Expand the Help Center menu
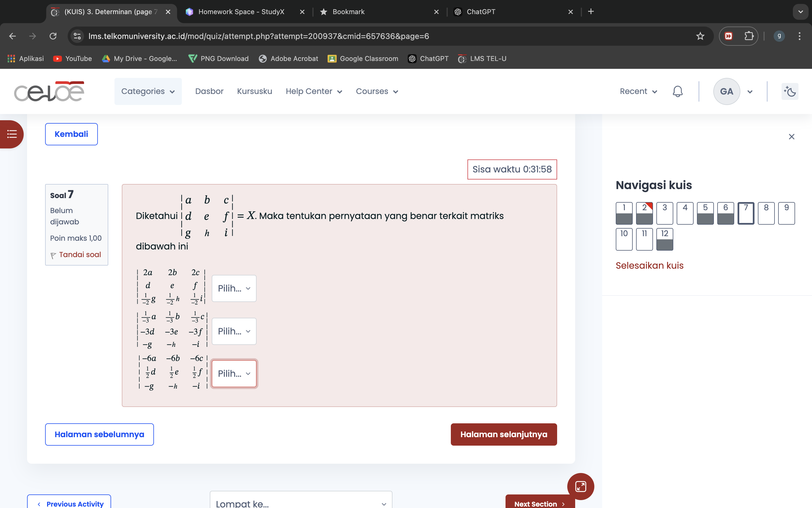The height and width of the screenshot is (508, 812). (x=314, y=91)
